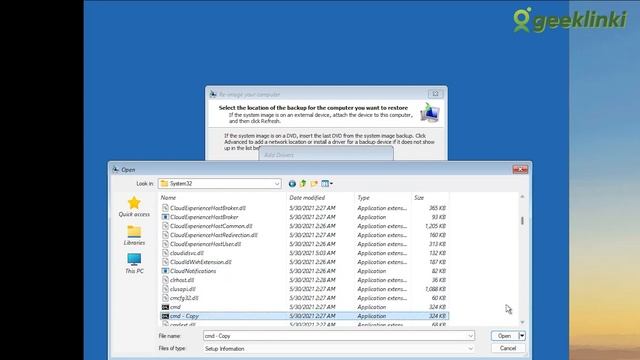This screenshot has width=640, height=360.
Task: Close the Open dialog
Action: coord(520,169)
